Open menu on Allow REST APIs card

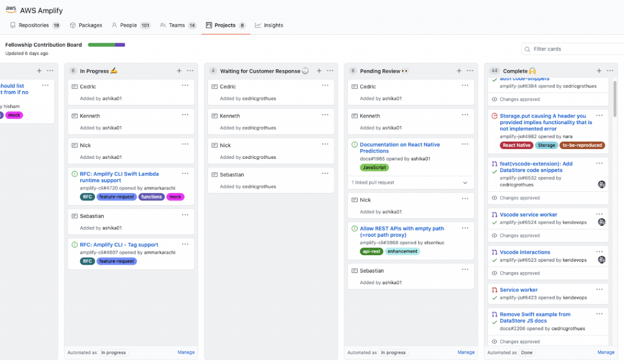coord(465,228)
